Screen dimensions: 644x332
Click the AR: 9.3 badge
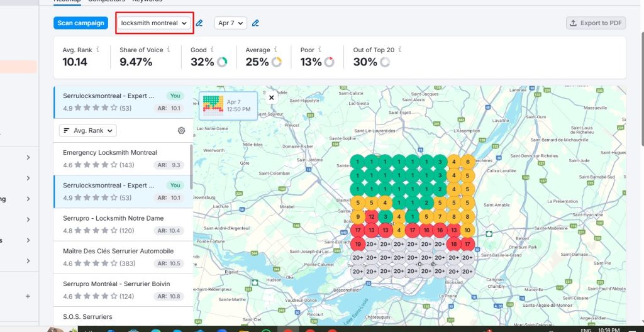point(169,165)
